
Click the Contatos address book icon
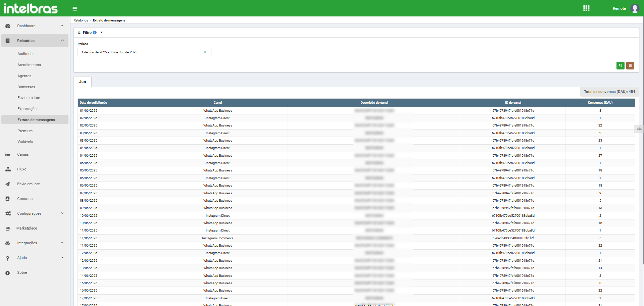click(x=7, y=199)
